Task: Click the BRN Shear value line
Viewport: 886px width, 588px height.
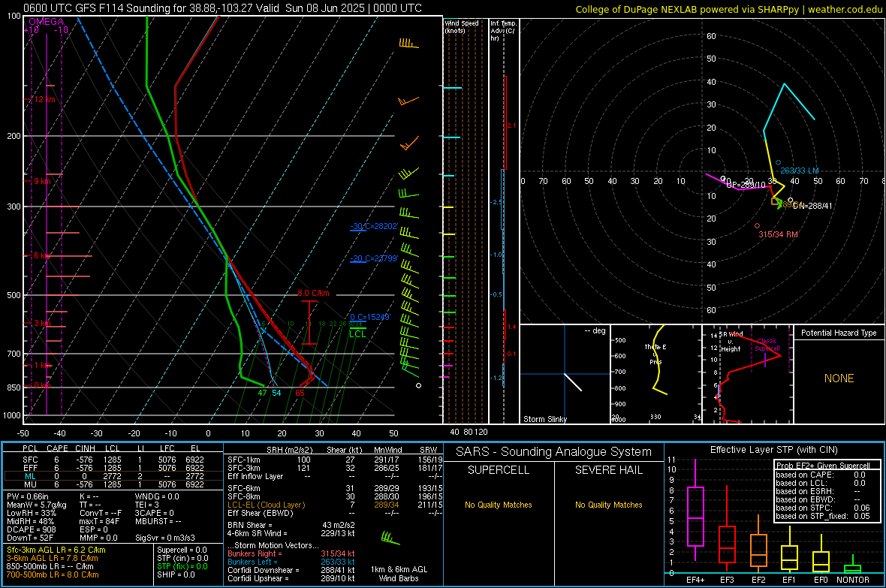Action: click(x=291, y=525)
